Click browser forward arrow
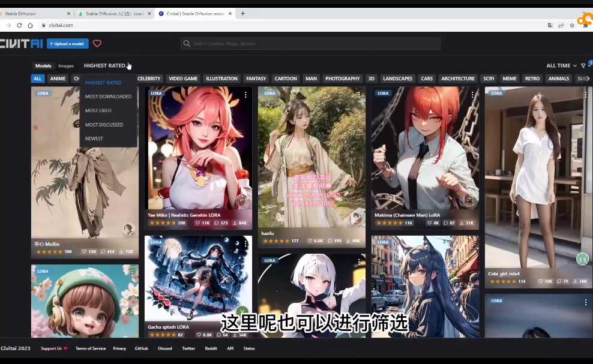Viewport: 593px width, 364px height. [8, 25]
